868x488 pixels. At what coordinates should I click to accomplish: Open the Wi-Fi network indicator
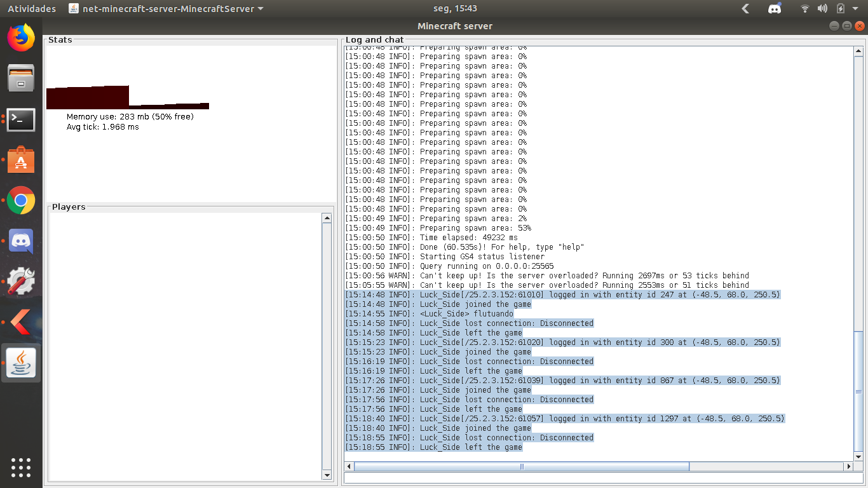click(x=805, y=9)
